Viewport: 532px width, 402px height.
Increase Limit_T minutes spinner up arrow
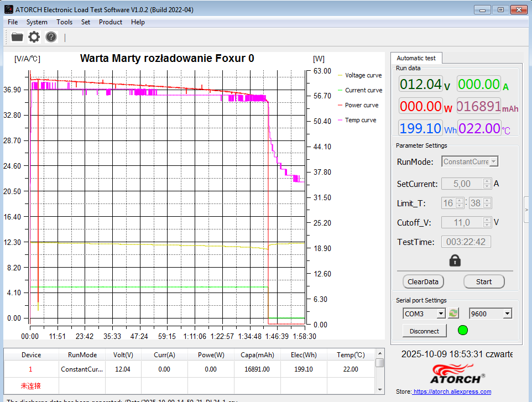pos(487,201)
